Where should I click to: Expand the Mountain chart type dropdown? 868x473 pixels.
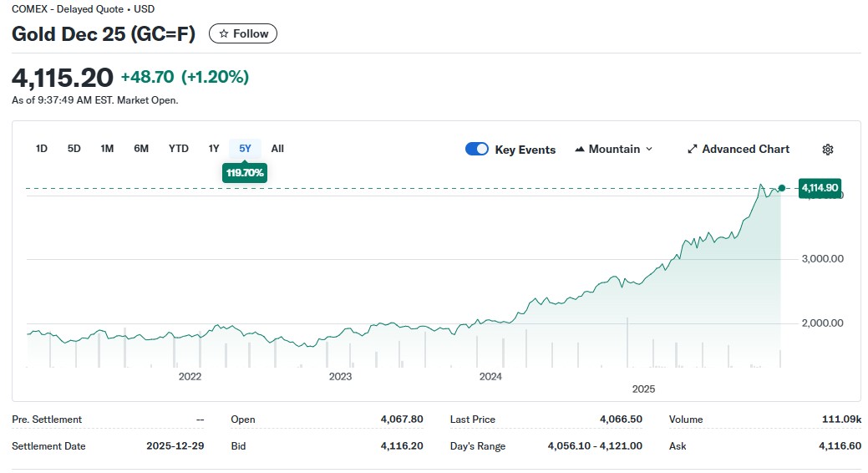pos(614,149)
